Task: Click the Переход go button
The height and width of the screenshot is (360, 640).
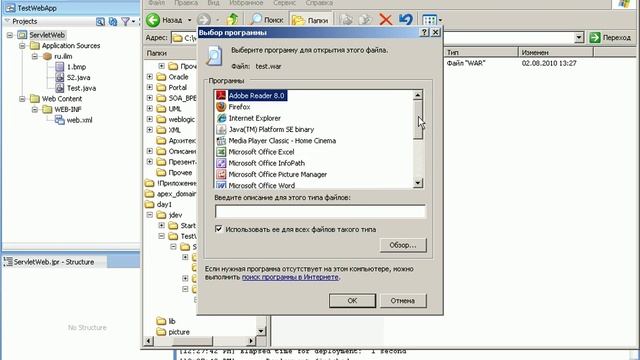Action: coord(610,38)
